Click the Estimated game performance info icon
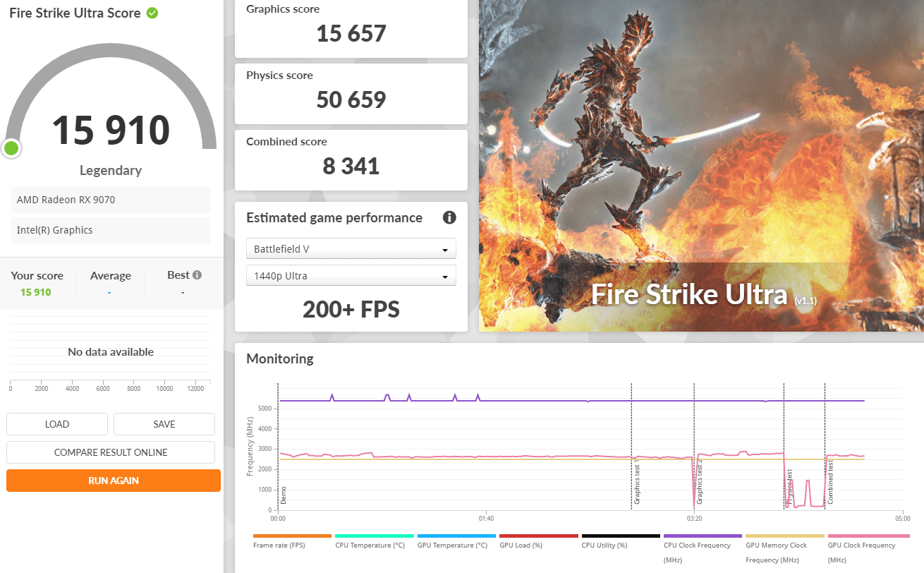The image size is (924, 573). (x=449, y=217)
